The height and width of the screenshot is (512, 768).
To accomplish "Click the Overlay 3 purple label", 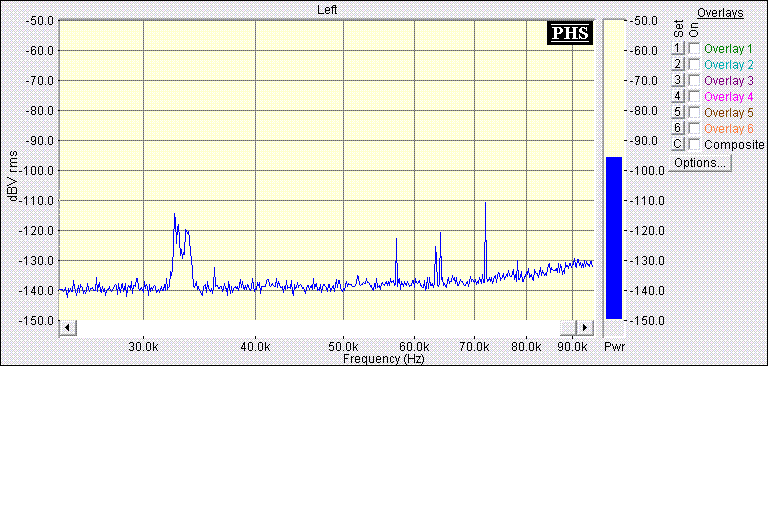I will (728, 80).
